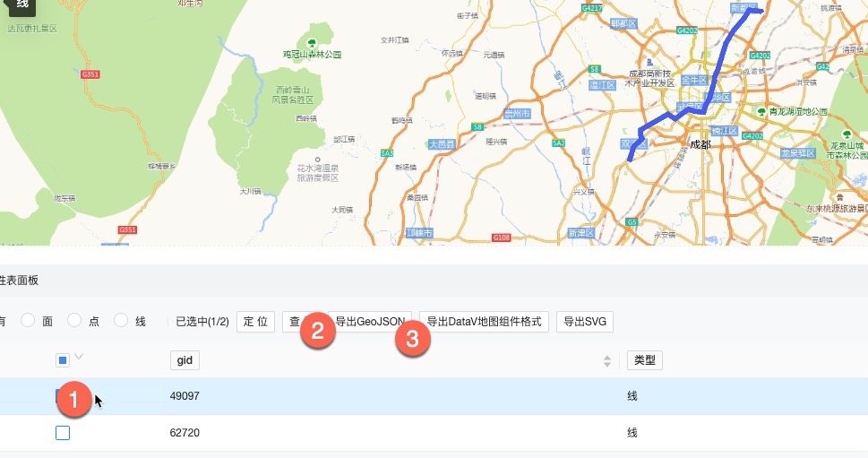Click the 兴义镇 town label

click(x=583, y=192)
